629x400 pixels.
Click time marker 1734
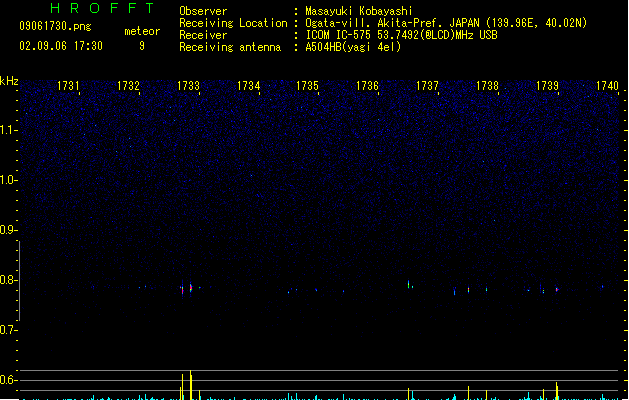(x=248, y=86)
